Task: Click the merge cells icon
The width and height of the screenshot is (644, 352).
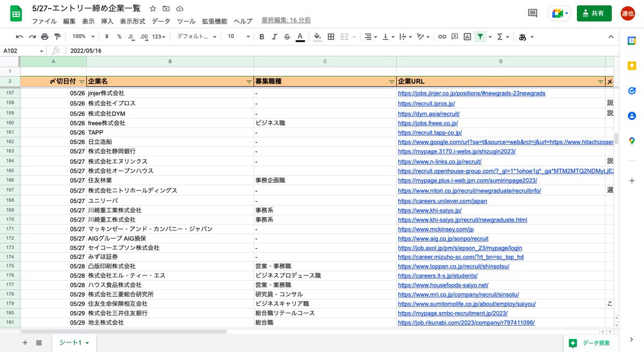Action: pos(344,36)
